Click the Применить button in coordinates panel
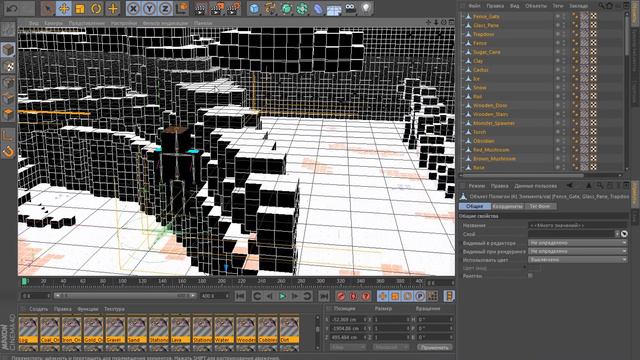The height and width of the screenshot is (360, 640). tap(435, 347)
